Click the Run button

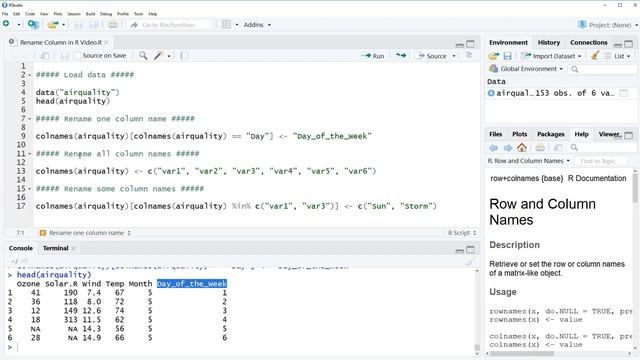pos(373,56)
